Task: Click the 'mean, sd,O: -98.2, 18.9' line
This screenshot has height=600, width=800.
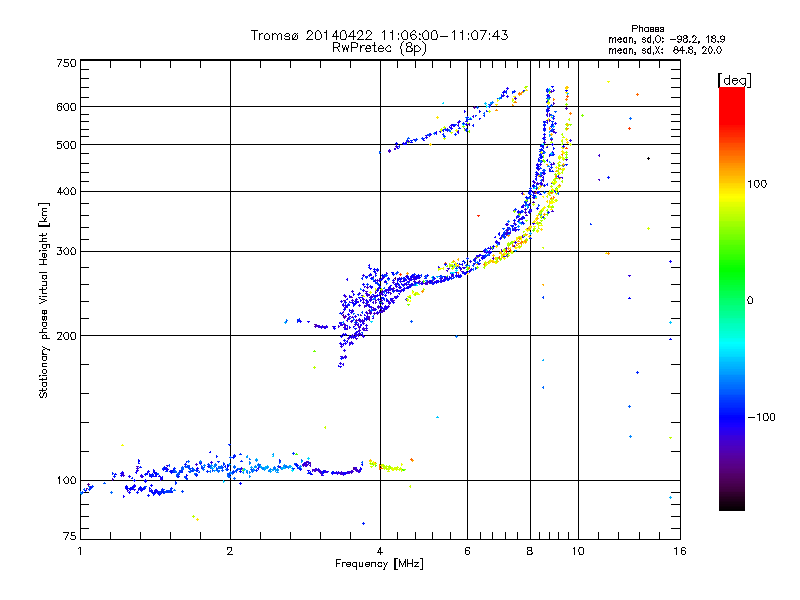Action: click(x=666, y=39)
